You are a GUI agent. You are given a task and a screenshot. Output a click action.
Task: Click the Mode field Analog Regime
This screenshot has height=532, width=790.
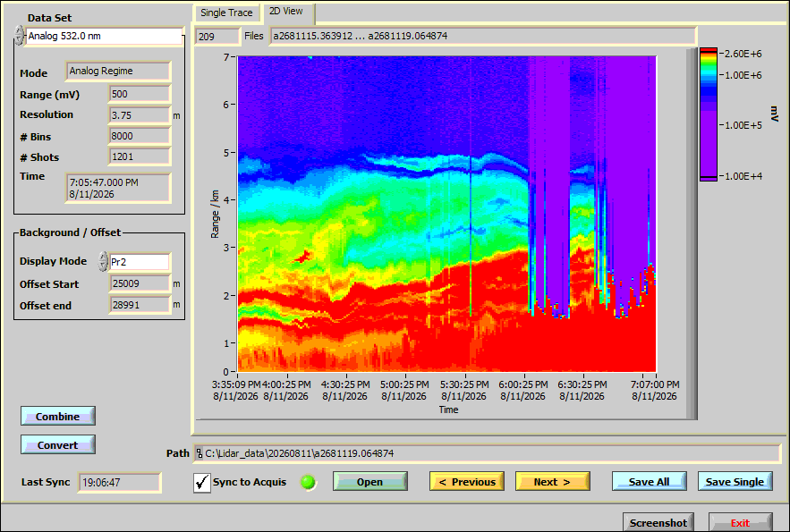tap(118, 71)
